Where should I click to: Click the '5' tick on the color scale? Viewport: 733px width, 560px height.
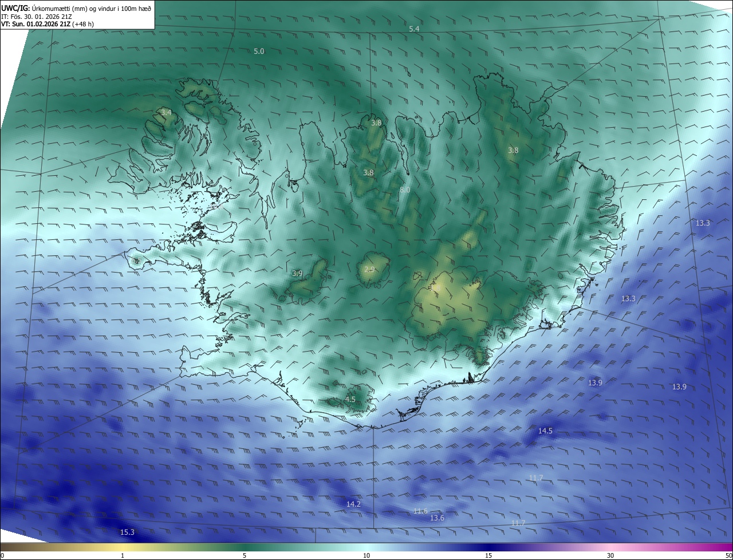click(245, 555)
